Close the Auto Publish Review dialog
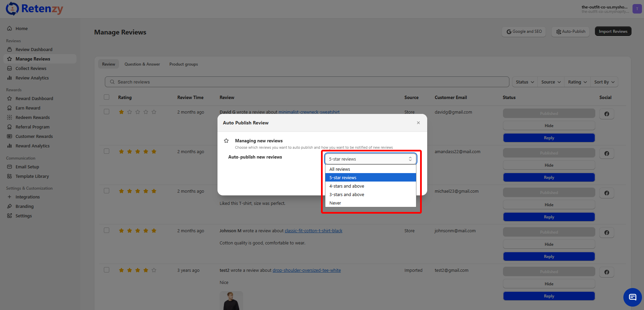The height and width of the screenshot is (310, 644). point(418,123)
